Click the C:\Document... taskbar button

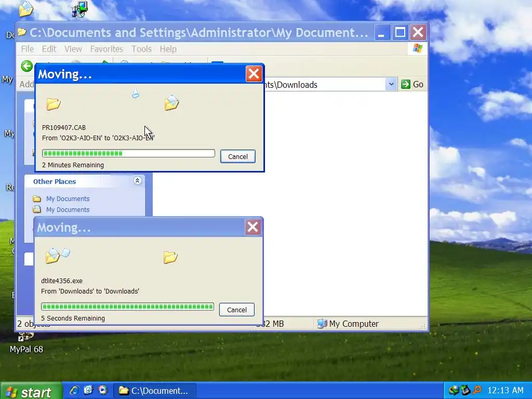[x=154, y=391]
